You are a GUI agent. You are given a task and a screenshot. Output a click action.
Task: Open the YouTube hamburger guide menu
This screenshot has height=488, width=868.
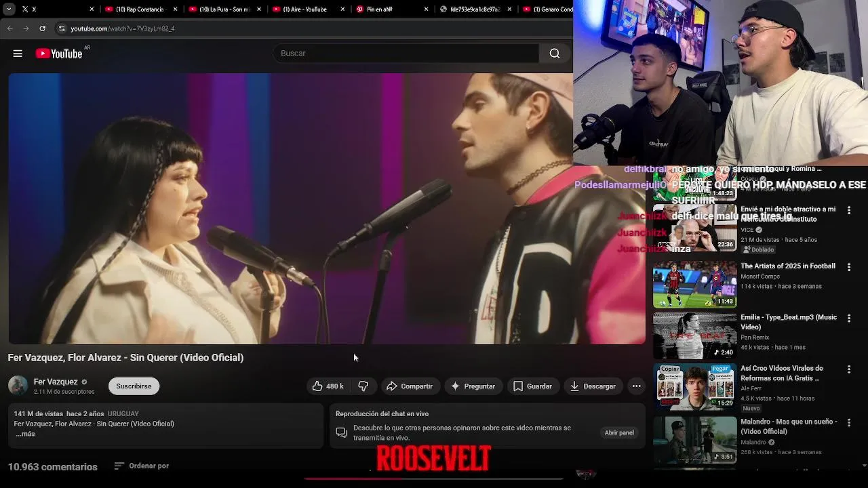(18, 54)
